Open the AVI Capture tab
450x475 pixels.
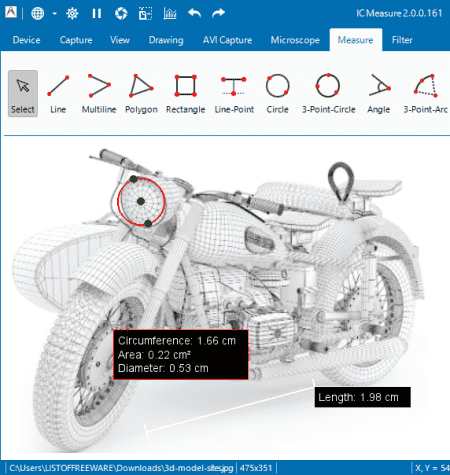tap(227, 40)
